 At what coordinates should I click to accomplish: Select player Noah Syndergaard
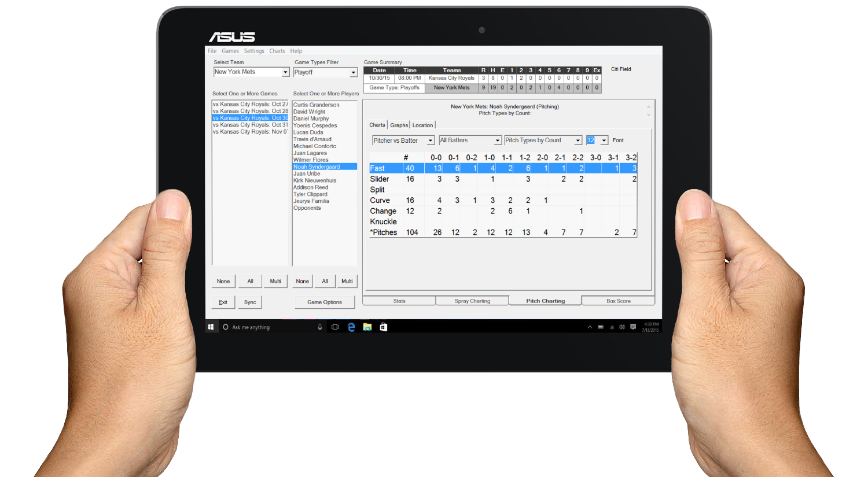[x=325, y=167]
